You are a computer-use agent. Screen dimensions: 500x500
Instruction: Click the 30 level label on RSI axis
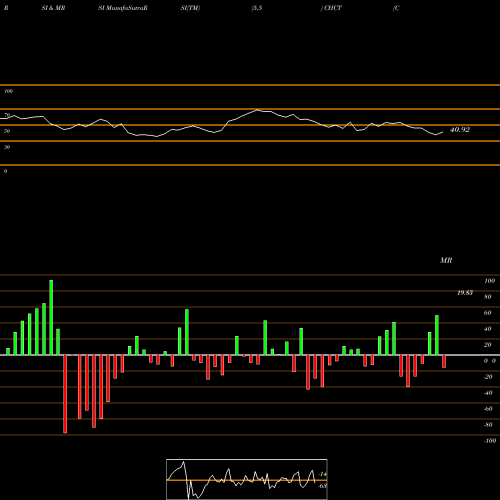pyautogui.click(x=7, y=147)
